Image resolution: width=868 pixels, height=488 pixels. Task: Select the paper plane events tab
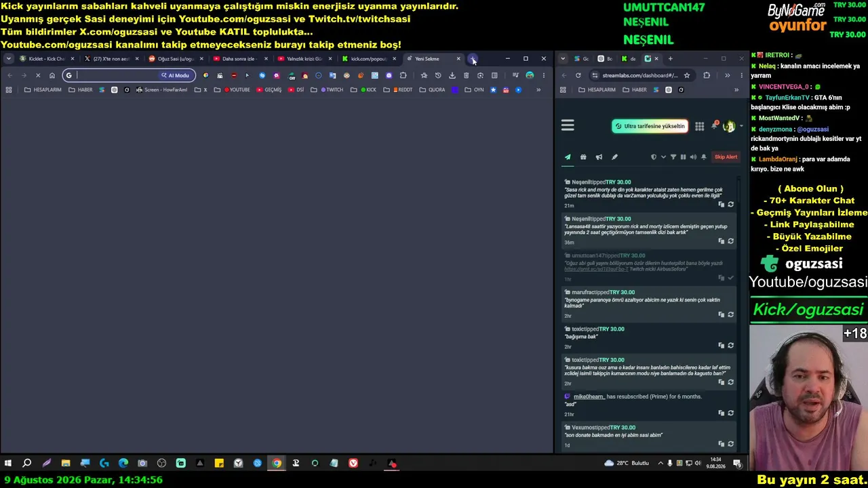coord(568,157)
